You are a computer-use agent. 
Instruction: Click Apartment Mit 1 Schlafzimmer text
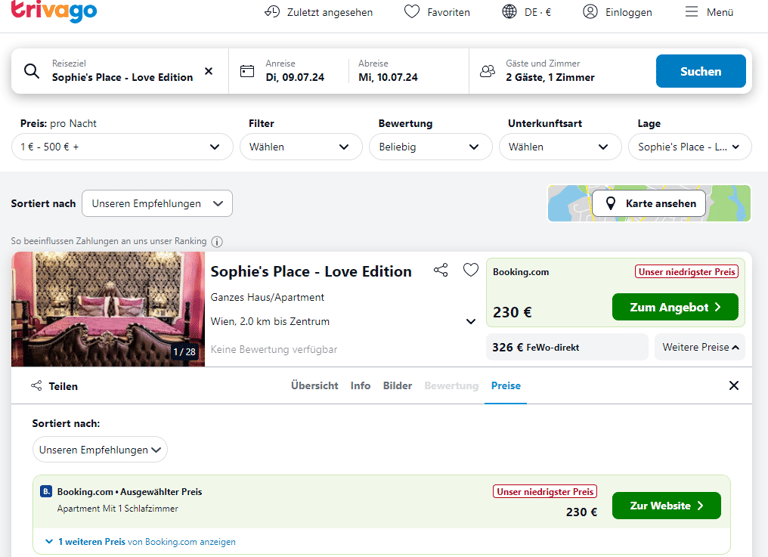coord(118,509)
